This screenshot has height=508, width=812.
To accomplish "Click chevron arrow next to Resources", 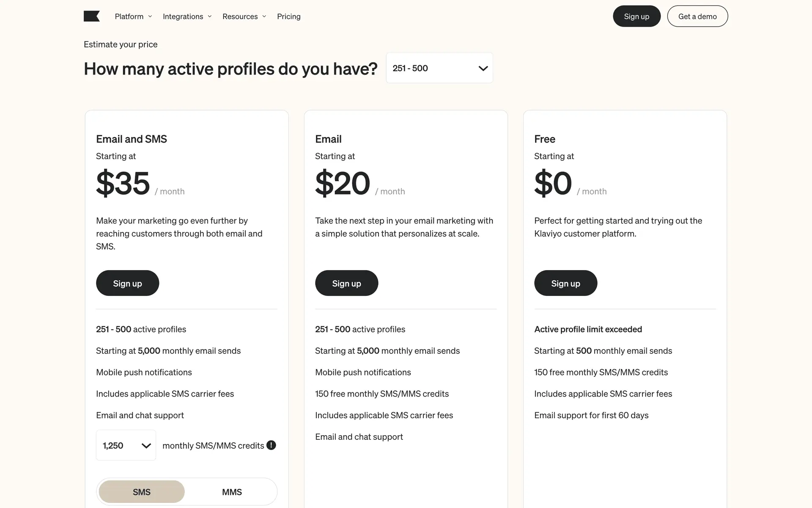I will 264,17.
